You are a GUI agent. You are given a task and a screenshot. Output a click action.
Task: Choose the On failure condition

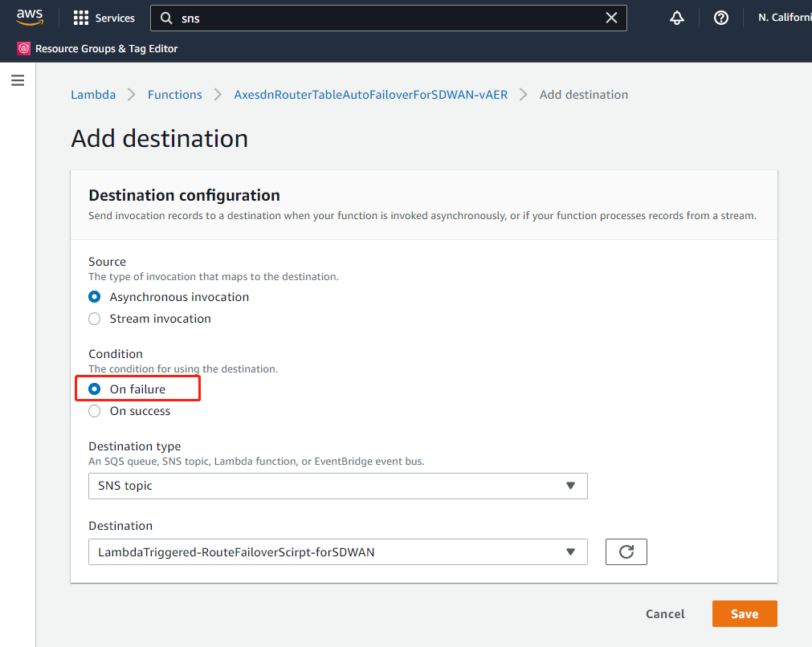tap(95, 389)
